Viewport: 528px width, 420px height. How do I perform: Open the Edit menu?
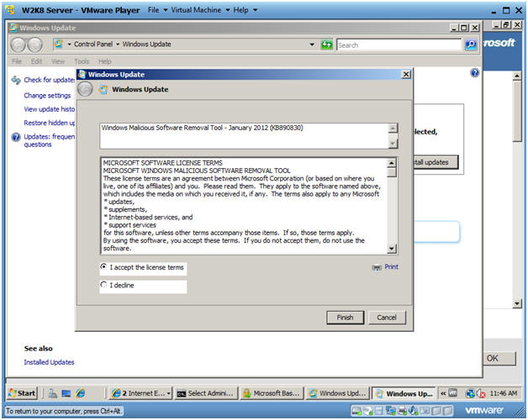pos(36,61)
